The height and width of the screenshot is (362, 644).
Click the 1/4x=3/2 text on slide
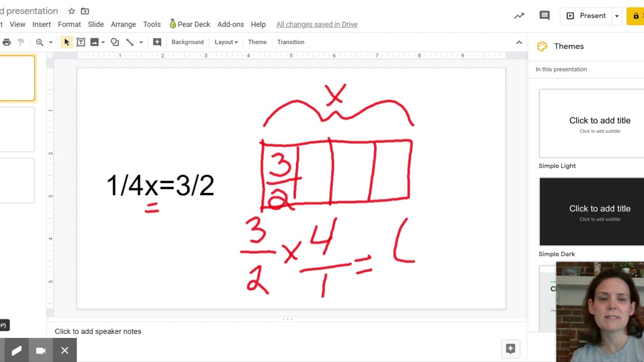pyautogui.click(x=160, y=186)
